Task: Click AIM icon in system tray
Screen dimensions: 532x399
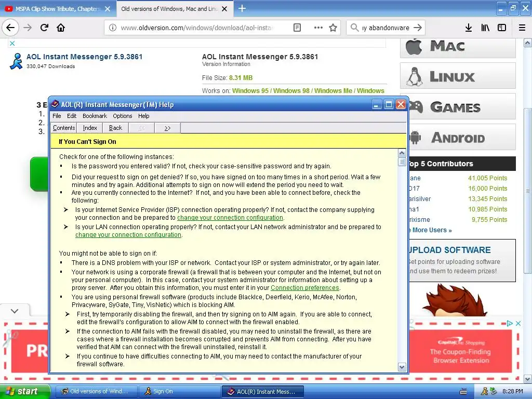Action: tap(485, 391)
